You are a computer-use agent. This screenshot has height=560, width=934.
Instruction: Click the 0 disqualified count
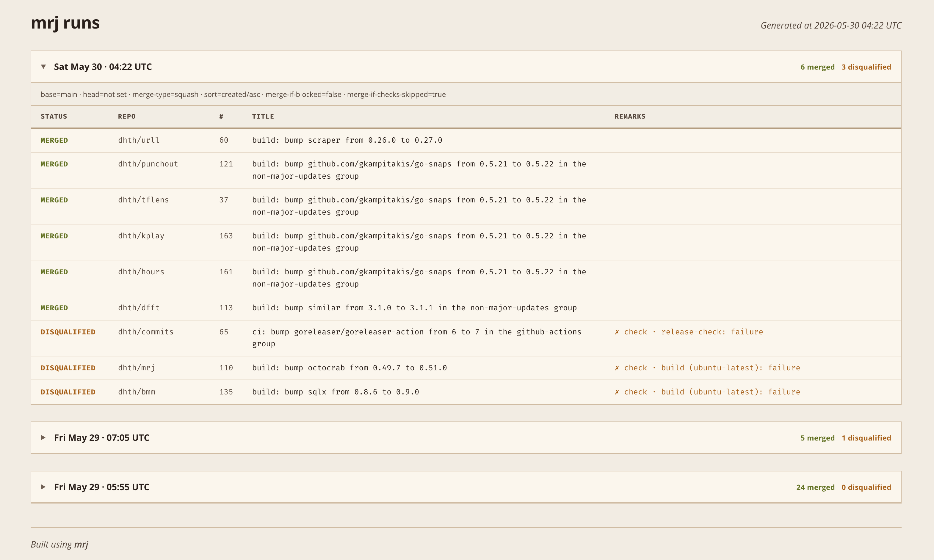coord(866,487)
